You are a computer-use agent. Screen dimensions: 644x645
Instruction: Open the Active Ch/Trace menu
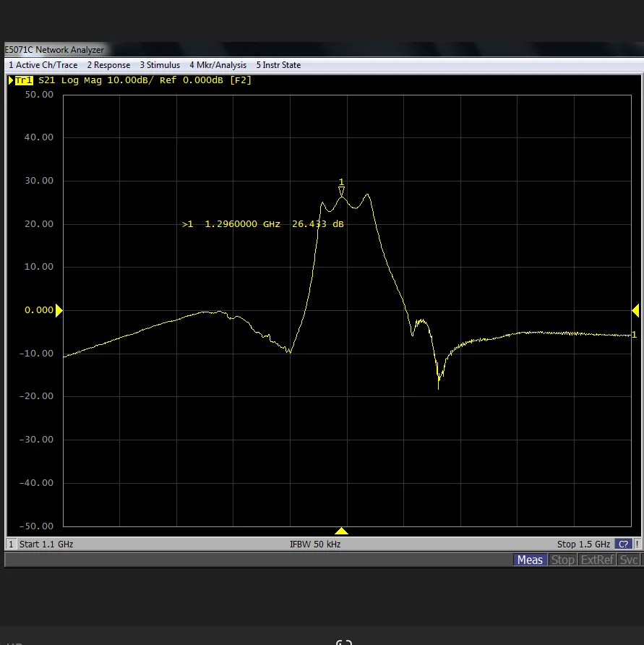(x=43, y=65)
